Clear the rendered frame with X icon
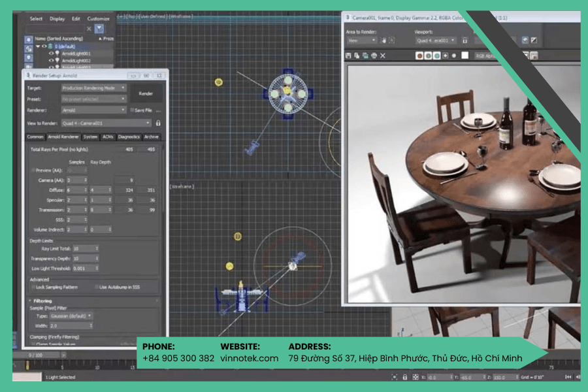Image resolution: width=588 pixels, height=392 pixels. point(382,56)
